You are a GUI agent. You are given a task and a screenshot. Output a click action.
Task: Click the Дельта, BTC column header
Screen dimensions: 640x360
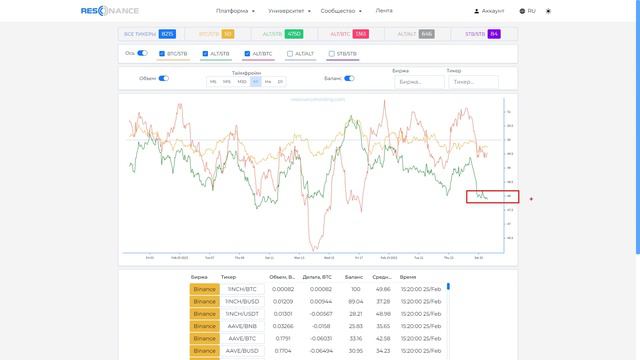(317, 277)
